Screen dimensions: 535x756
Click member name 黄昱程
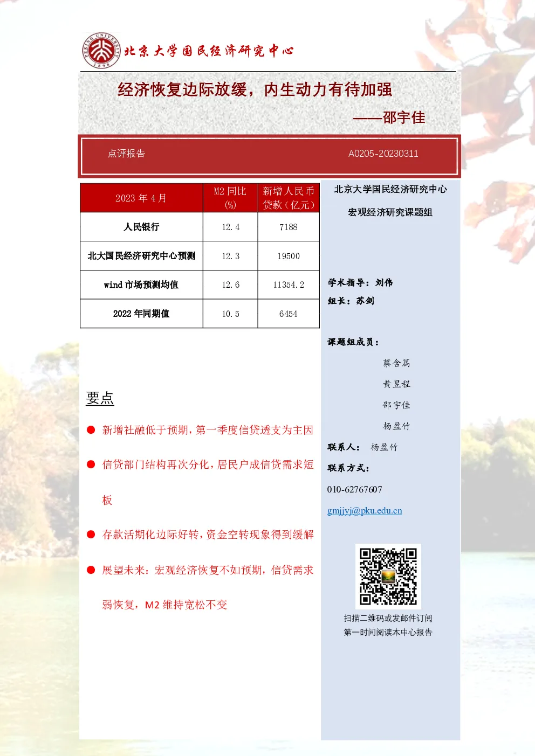point(396,384)
